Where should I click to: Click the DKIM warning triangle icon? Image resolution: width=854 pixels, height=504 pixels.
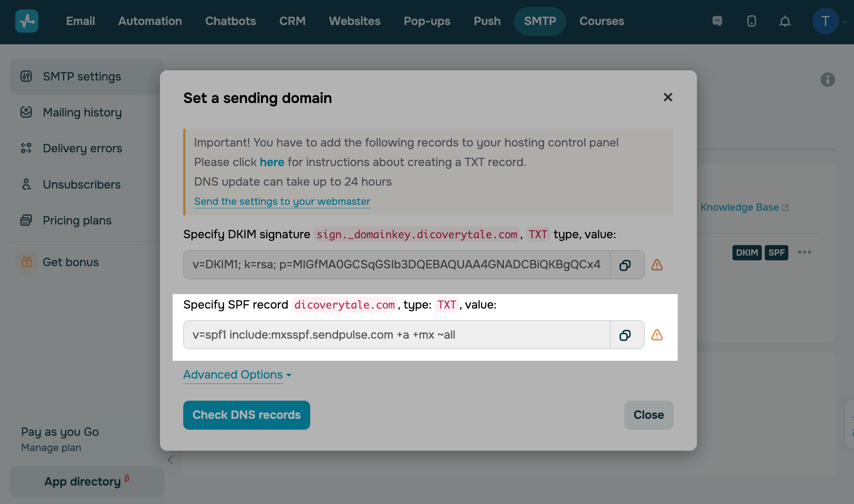pyautogui.click(x=657, y=265)
